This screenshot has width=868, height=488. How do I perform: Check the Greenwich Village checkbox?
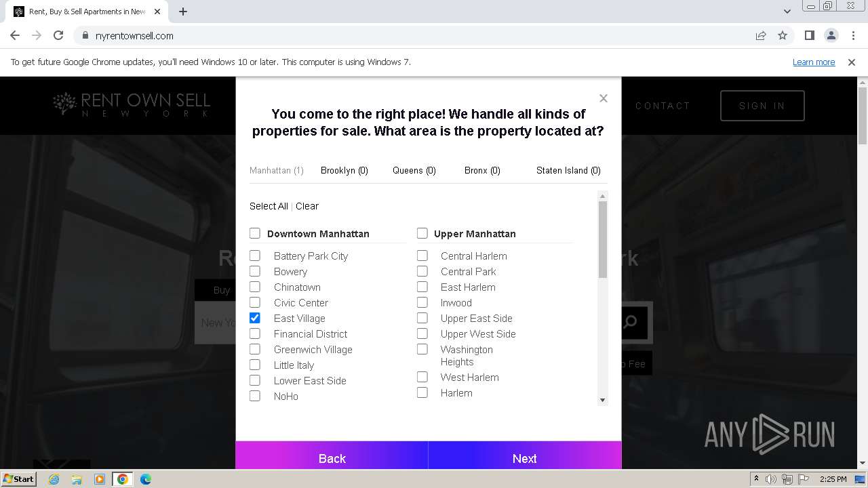[x=255, y=349]
